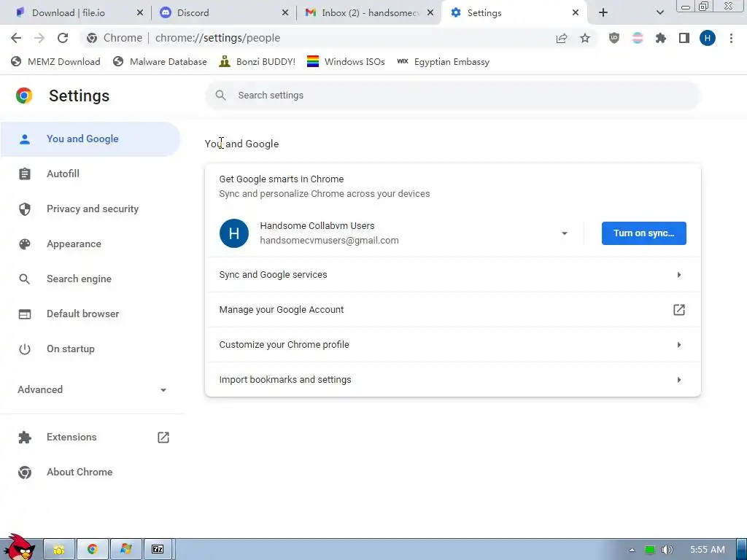Bookmark this tab with the star icon
Screen dimensions: 747x560
point(585,38)
